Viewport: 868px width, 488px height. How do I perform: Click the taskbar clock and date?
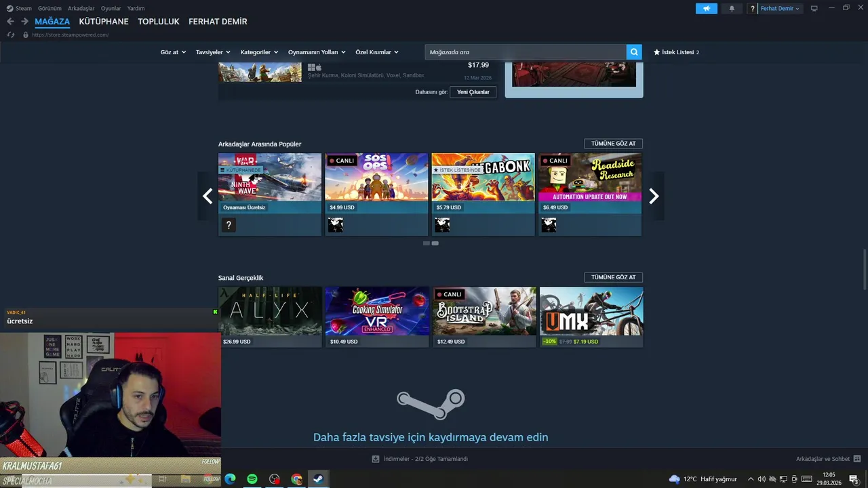point(829,479)
